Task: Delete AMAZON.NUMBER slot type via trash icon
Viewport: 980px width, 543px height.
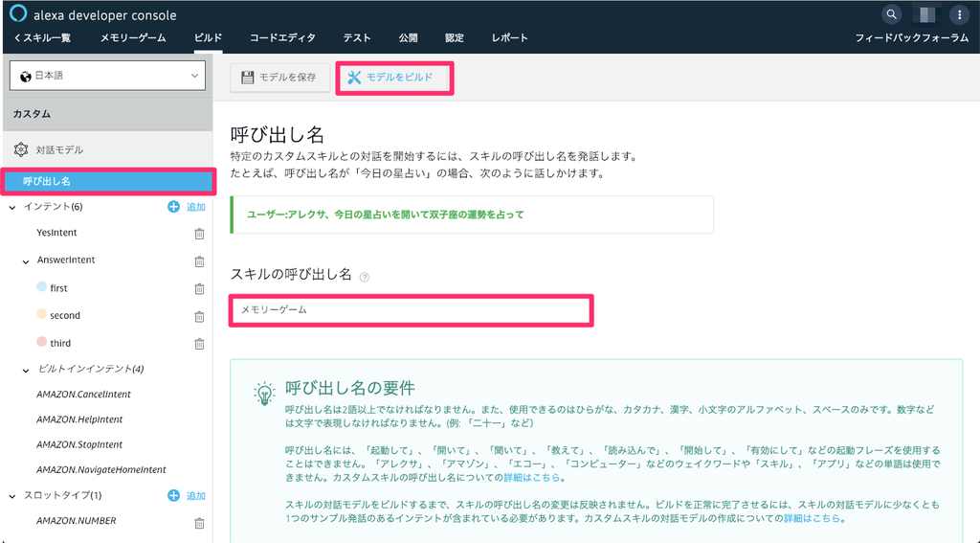Action: 199,523
